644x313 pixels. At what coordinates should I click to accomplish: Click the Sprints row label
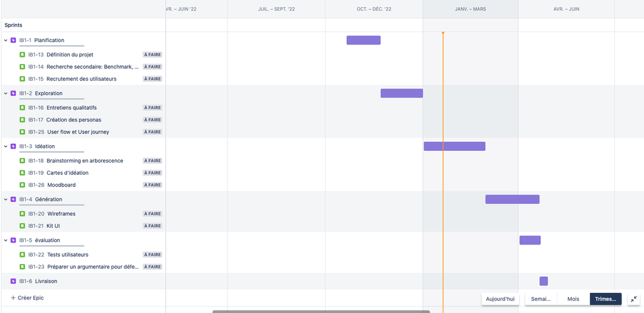tap(14, 25)
